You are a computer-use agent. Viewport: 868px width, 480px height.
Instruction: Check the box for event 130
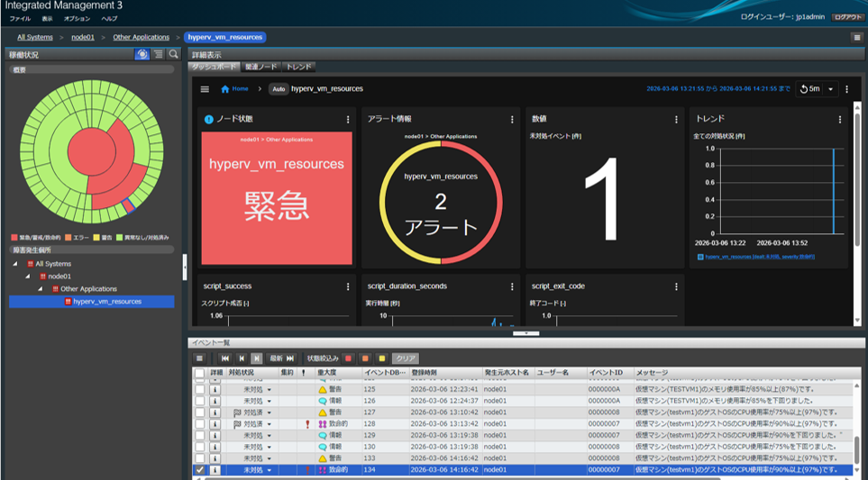tap(200, 447)
